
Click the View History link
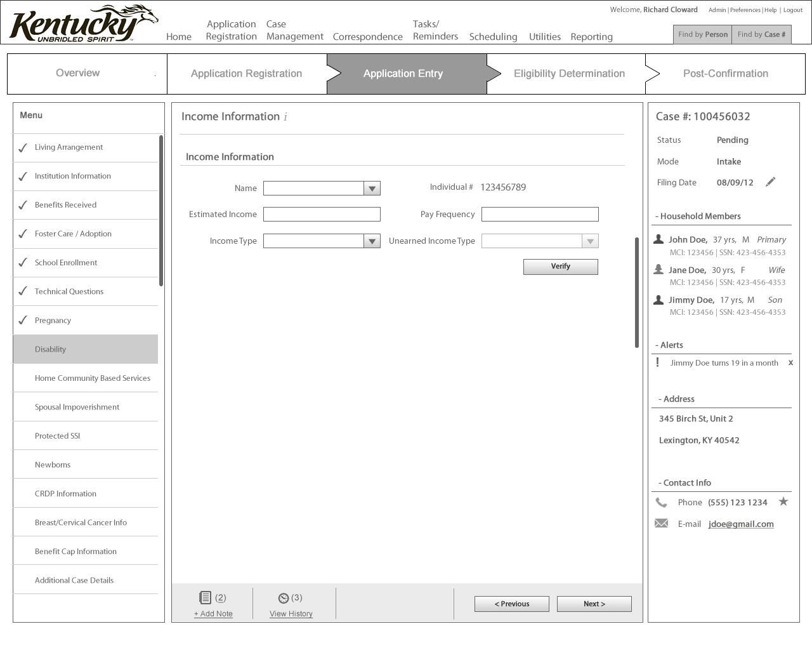(291, 614)
